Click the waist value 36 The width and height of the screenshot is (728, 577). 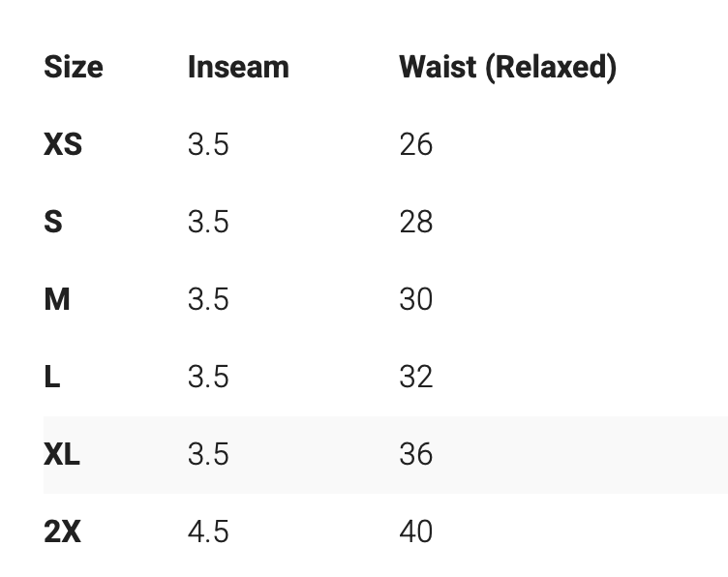tap(415, 454)
